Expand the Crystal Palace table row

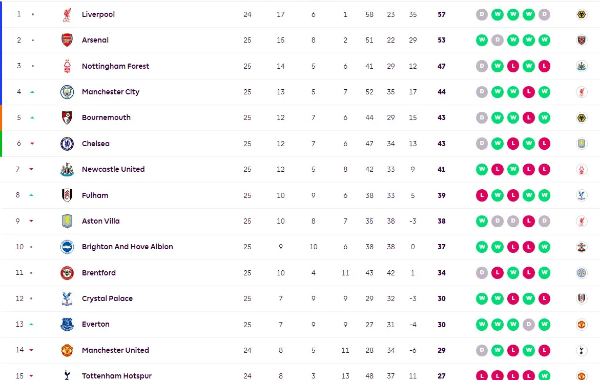[x=300, y=298]
